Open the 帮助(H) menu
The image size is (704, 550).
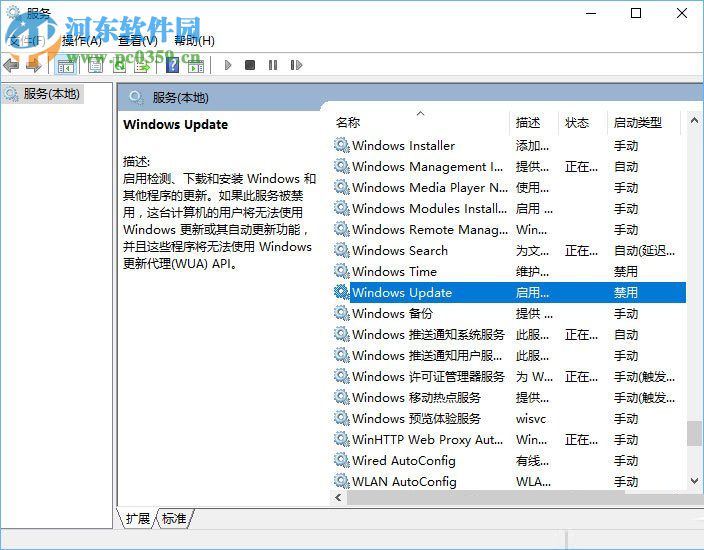click(194, 41)
